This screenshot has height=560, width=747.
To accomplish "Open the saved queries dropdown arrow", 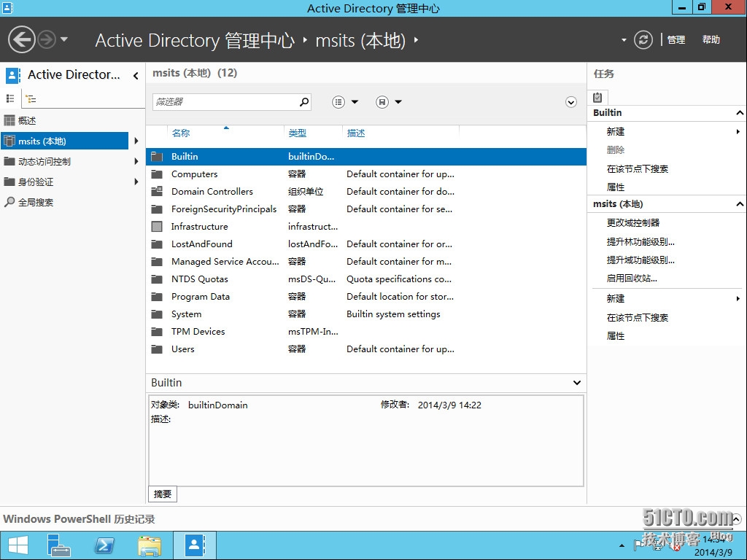I will 398,102.
